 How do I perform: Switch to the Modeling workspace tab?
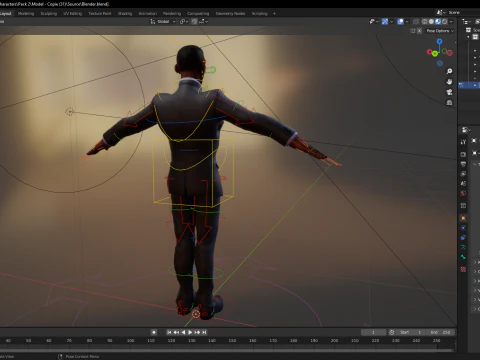coord(26,14)
